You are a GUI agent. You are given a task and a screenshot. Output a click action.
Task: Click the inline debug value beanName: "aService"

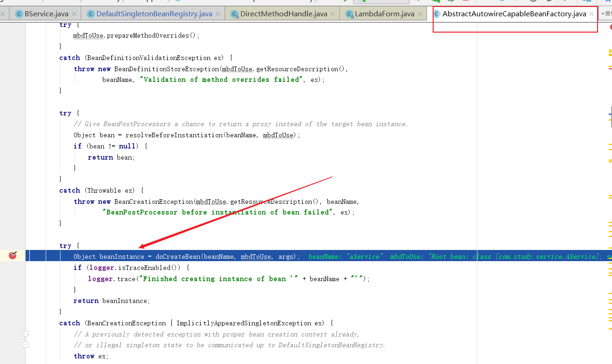tap(346, 256)
